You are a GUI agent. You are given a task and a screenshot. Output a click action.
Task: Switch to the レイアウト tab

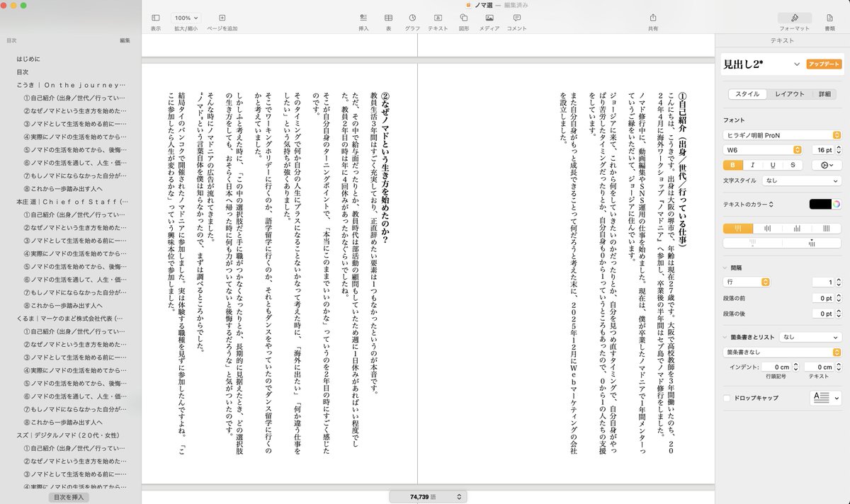pyautogui.click(x=790, y=93)
